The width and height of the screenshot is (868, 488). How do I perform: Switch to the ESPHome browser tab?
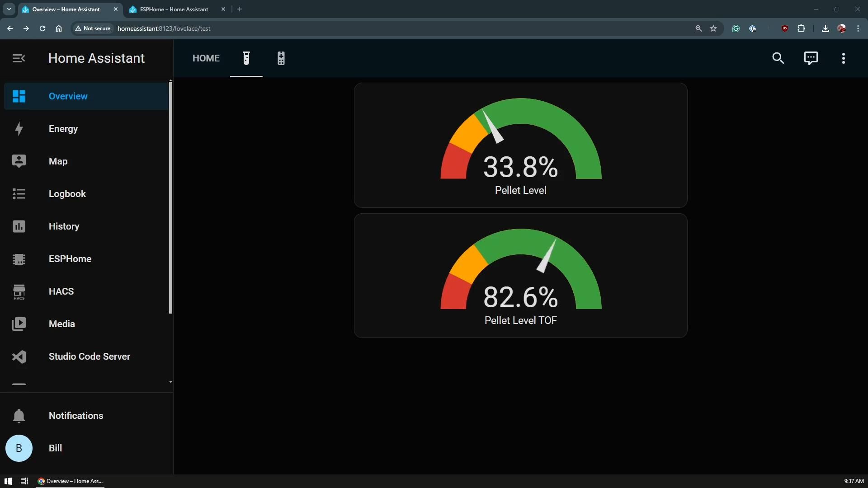click(x=174, y=9)
